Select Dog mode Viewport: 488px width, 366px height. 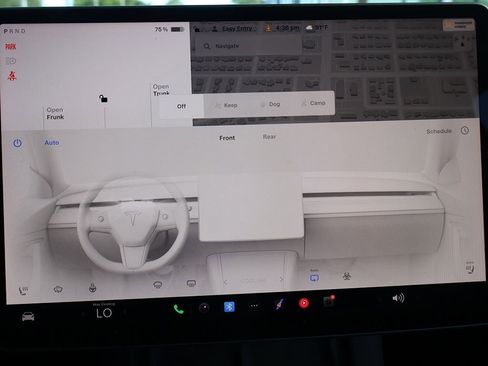click(x=270, y=104)
